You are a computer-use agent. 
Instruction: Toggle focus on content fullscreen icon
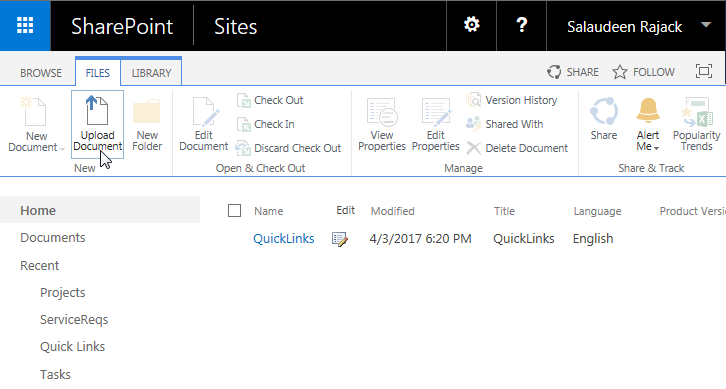point(704,71)
